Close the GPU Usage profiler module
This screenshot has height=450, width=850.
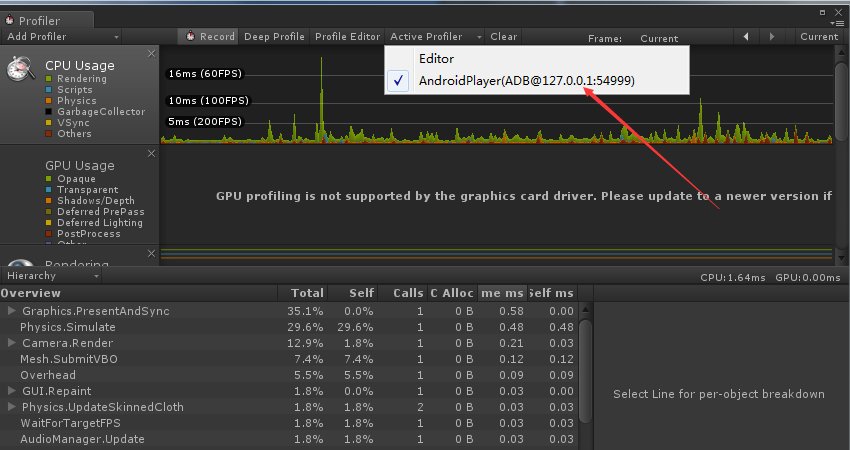151,153
